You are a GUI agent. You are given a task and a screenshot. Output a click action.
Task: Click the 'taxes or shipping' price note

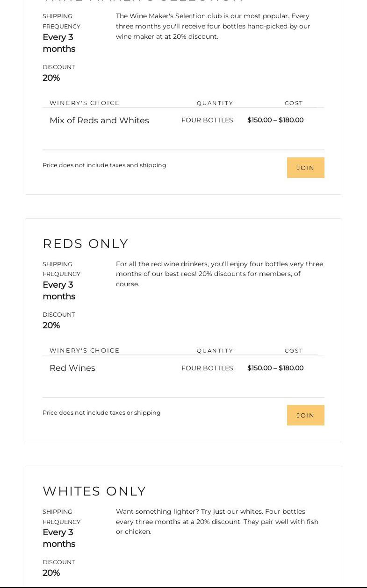[x=101, y=412]
